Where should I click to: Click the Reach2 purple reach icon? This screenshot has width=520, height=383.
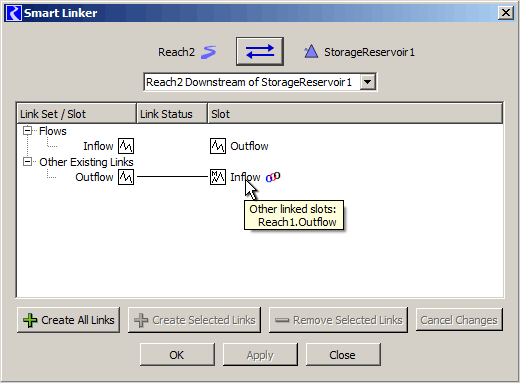coord(209,52)
